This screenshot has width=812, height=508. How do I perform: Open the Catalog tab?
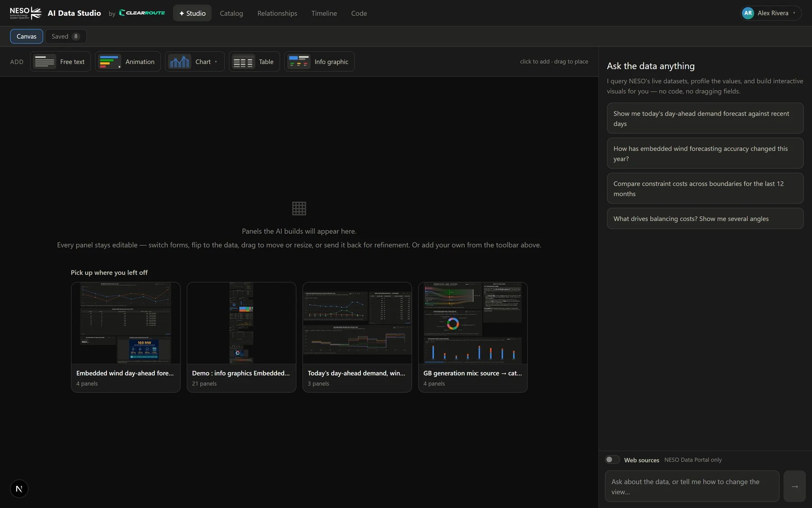231,13
